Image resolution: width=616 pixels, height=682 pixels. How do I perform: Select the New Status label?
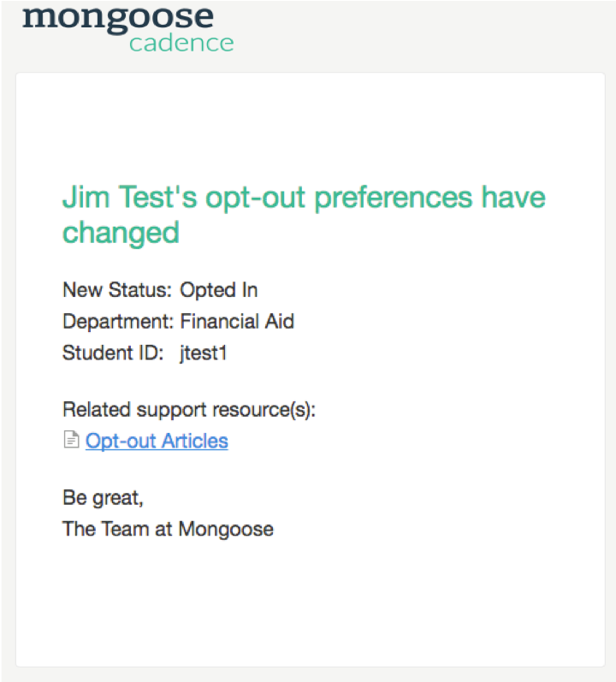point(117,290)
